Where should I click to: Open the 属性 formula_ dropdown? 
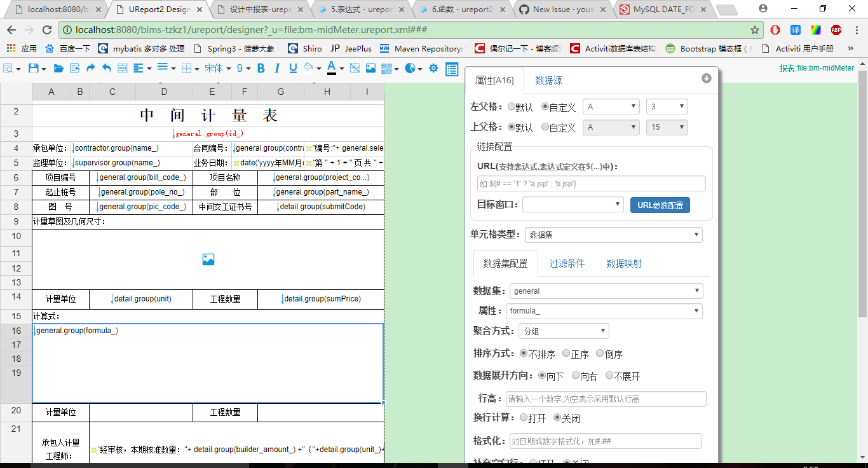604,311
